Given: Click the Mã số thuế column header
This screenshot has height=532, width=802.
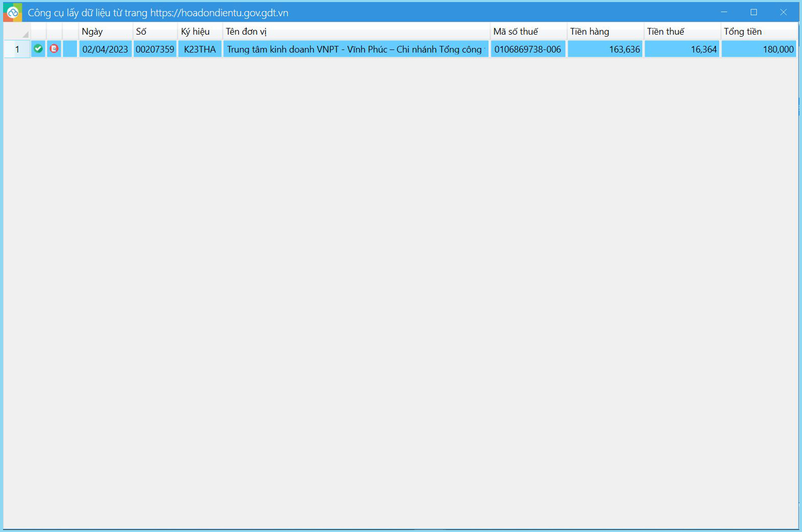Looking at the screenshot, I should point(527,31).
